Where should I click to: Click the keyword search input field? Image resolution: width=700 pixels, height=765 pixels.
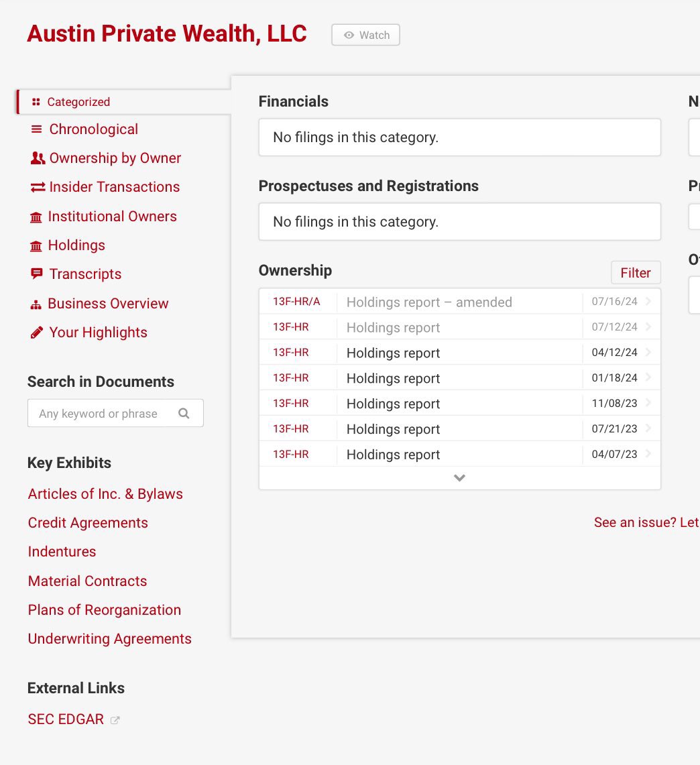(115, 413)
